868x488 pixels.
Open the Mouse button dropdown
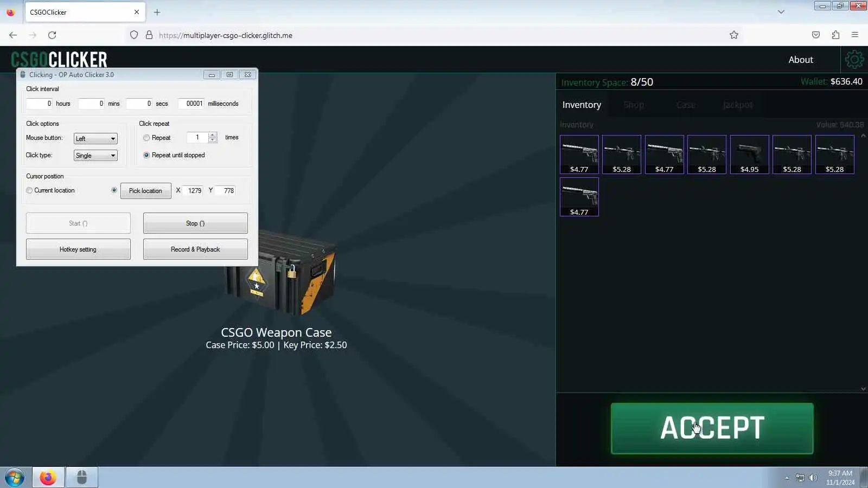(95, 139)
